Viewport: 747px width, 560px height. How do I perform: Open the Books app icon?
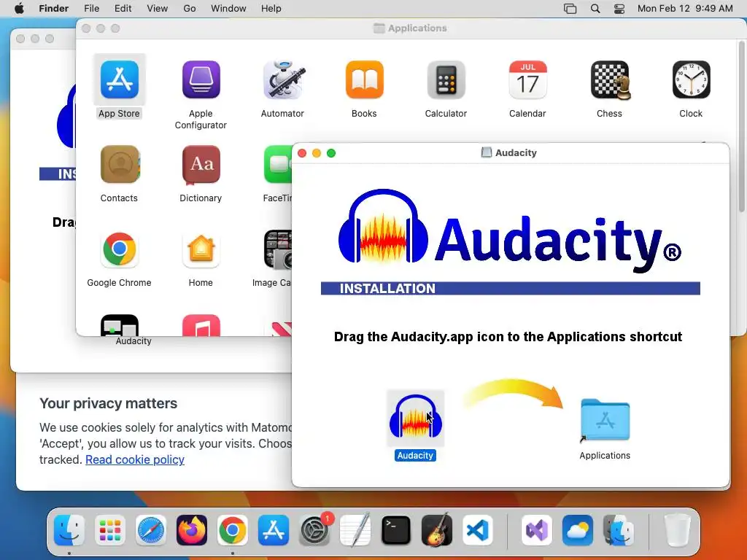coord(365,79)
